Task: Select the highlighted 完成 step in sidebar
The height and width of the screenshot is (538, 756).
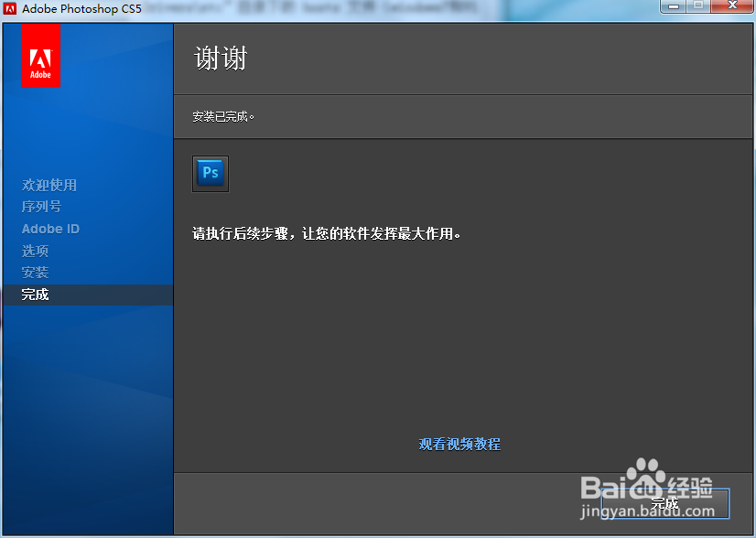Action: 88,295
